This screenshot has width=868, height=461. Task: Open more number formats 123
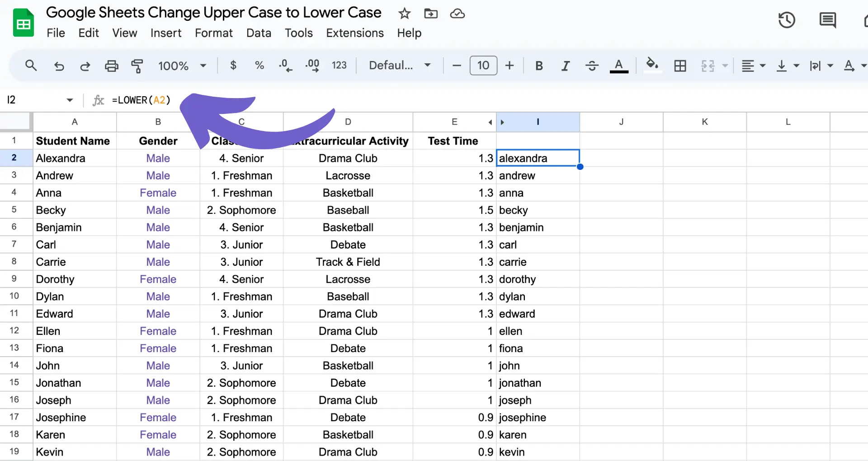(x=339, y=66)
